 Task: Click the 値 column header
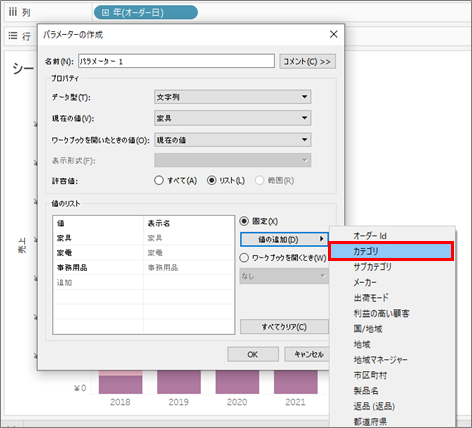tap(98, 223)
